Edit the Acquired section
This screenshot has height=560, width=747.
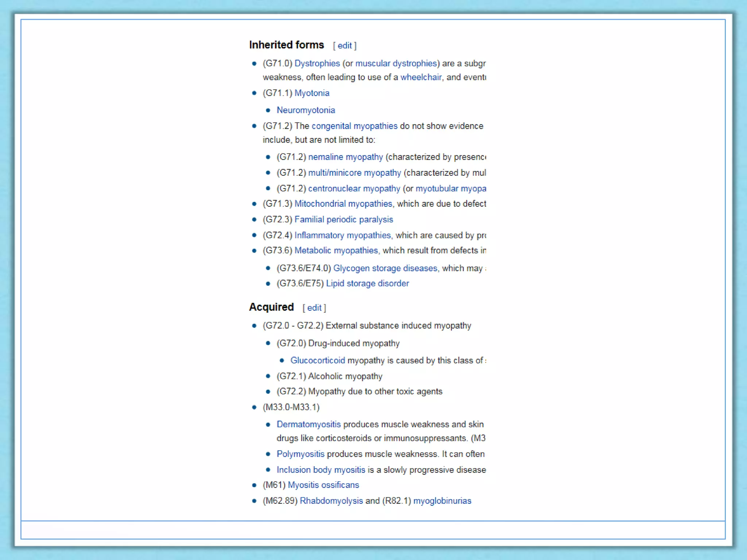point(314,308)
